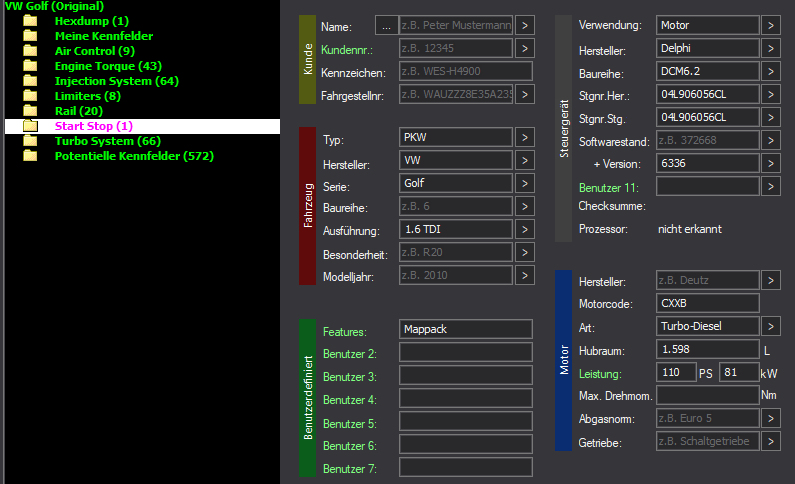The width and height of the screenshot is (795, 484).
Task: Open the Softwarestand arrow list
Action: click(x=771, y=140)
